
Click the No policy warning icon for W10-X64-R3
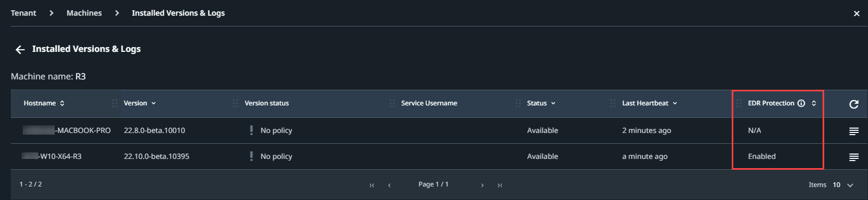251,156
